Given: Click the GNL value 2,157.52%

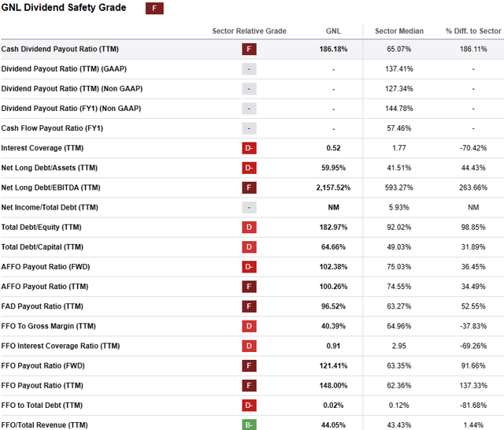Looking at the screenshot, I should click(333, 187).
